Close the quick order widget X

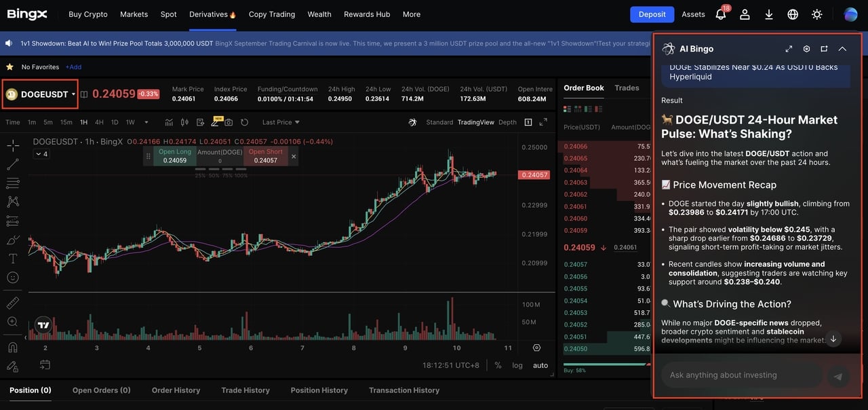pyautogui.click(x=294, y=156)
